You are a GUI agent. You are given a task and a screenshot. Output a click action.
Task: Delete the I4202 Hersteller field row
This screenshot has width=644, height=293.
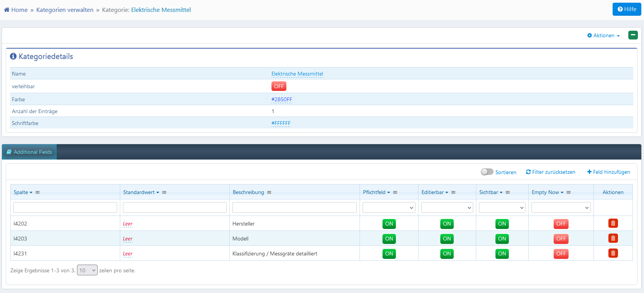click(613, 223)
